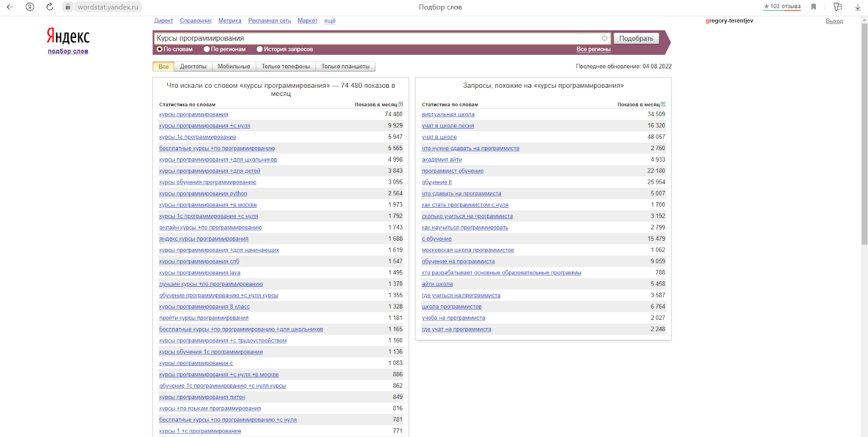Open the Справочник menu link
This screenshot has width=868, height=437.
[196, 21]
